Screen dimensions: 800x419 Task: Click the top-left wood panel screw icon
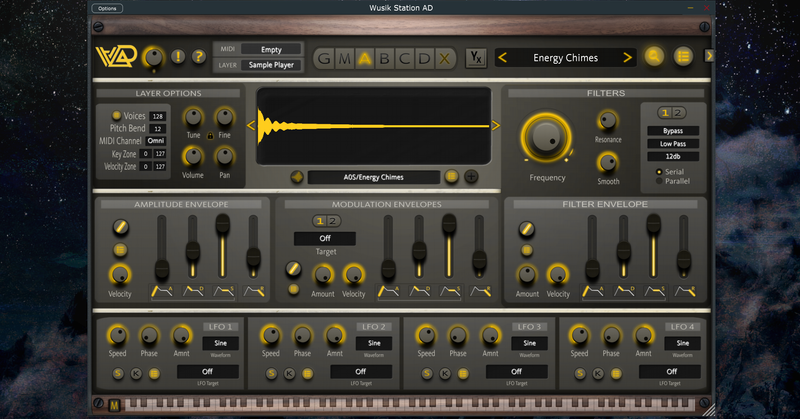click(x=99, y=27)
